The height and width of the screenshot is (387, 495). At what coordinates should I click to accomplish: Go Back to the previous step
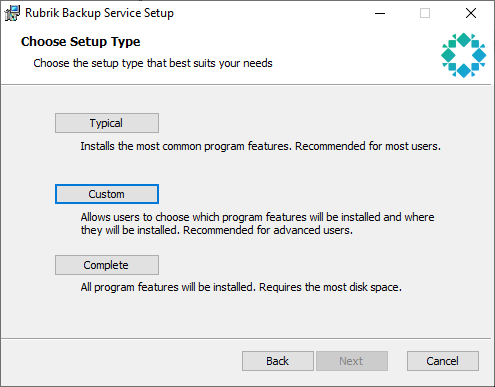[x=278, y=361]
